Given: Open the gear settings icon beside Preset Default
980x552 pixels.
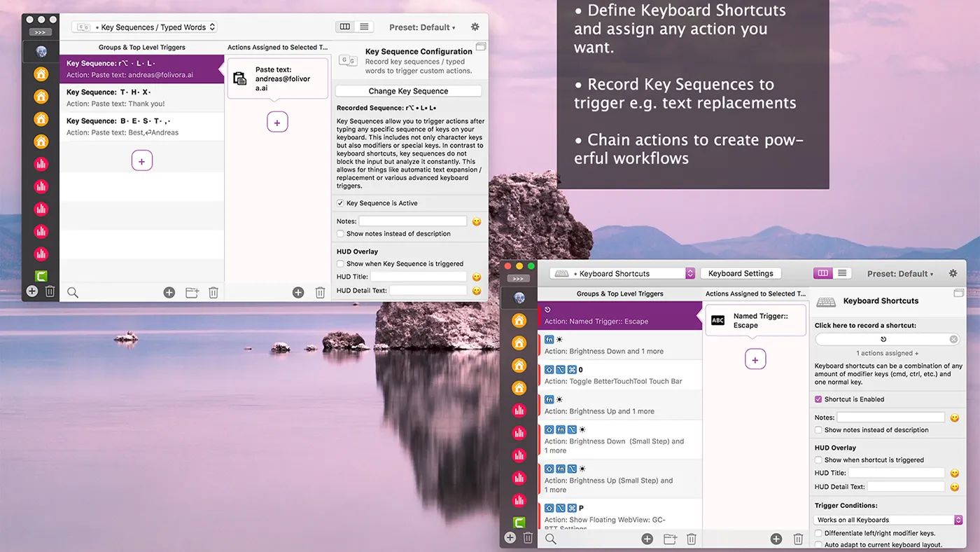Looking at the screenshot, I should [x=475, y=27].
